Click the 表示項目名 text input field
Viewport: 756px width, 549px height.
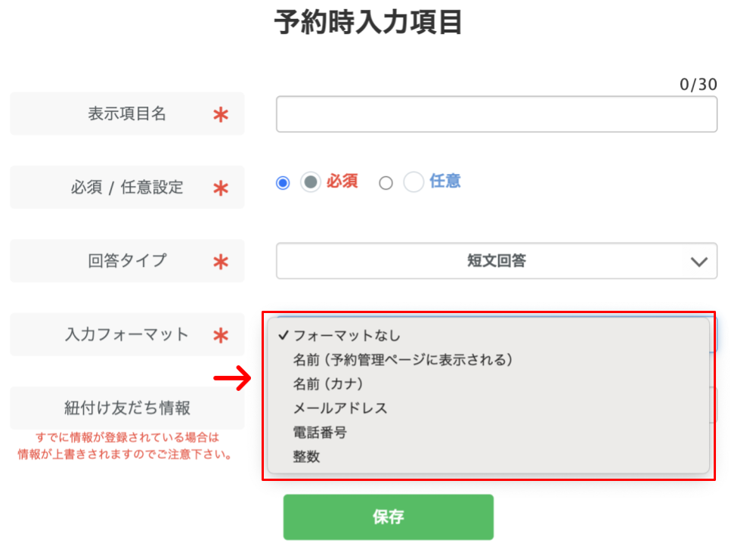point(496,114)
